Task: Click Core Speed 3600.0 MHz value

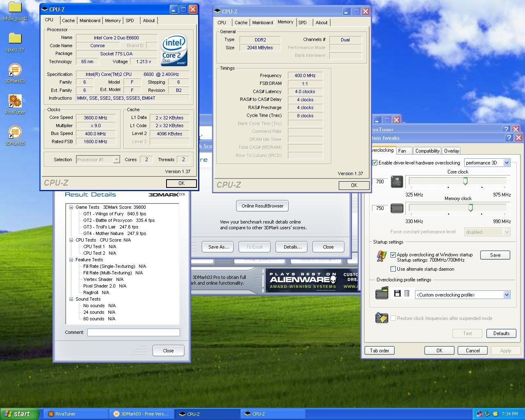Action: [x=96, y=118]
